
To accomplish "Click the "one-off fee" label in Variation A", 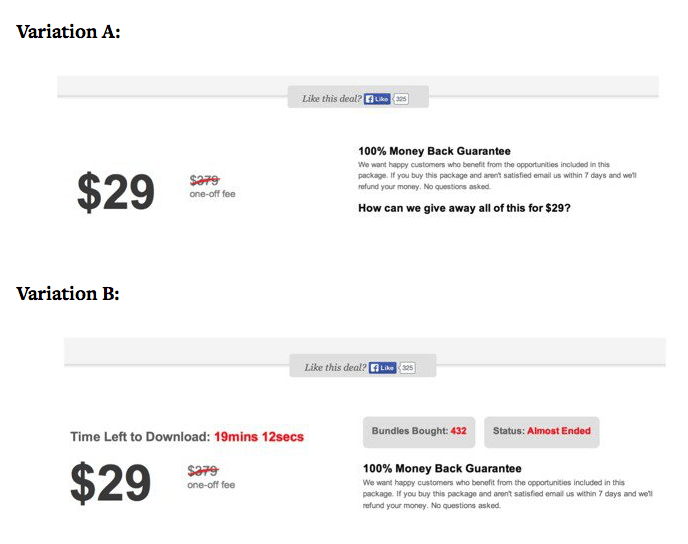I will (212, 195).
